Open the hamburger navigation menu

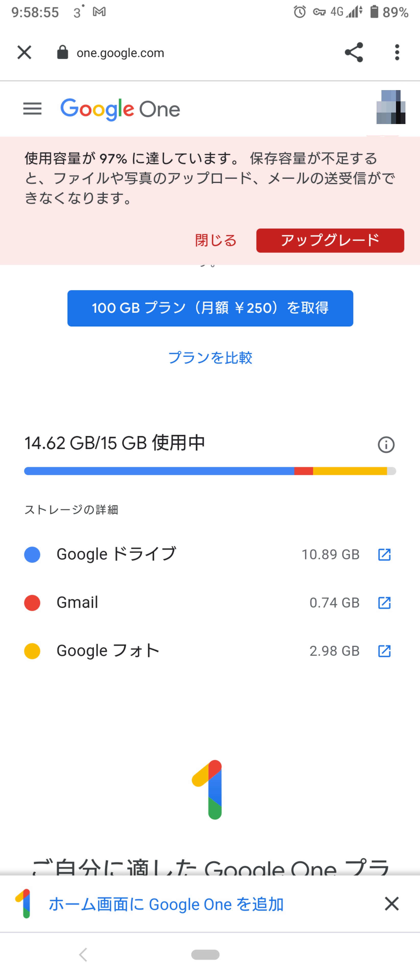coord(32,109)
